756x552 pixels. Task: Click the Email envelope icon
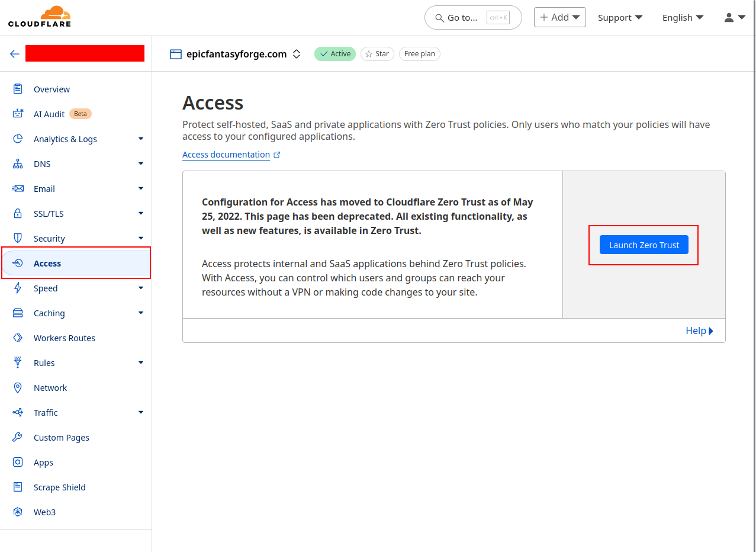[18, 188]
